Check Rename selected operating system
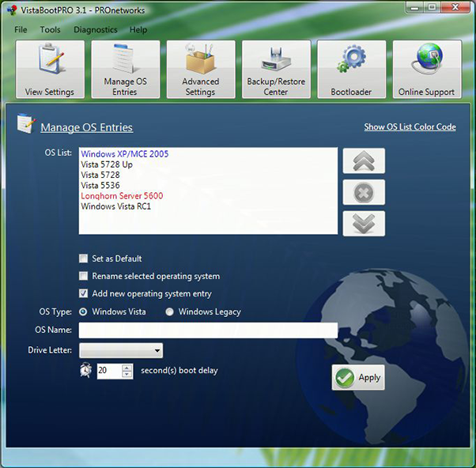The image size is (476, 468). [83, 276]
